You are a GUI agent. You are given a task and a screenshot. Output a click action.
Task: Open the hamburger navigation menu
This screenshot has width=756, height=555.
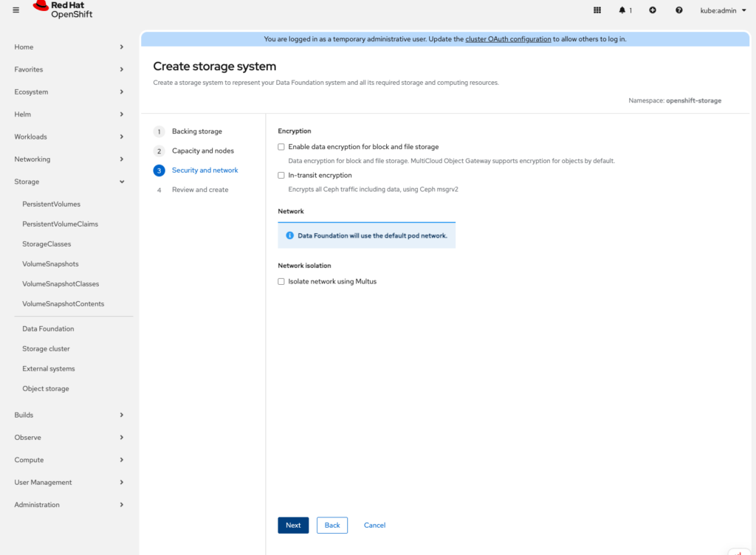tap(16, 10)
